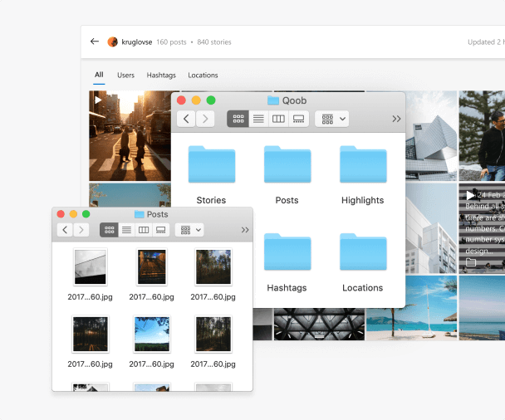Screen dimensions: 505x420
Task: Open the man in black jacket post
Action: pos(482,136)
